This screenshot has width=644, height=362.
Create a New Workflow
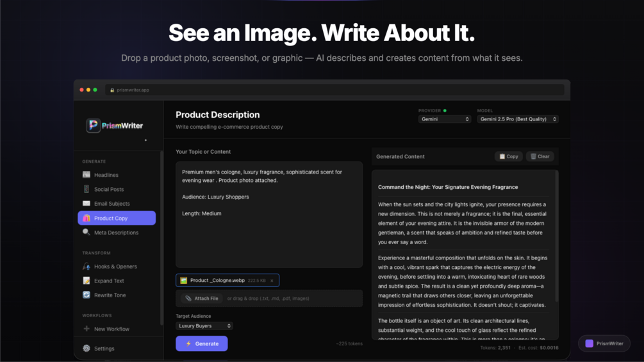pos(117,329)
